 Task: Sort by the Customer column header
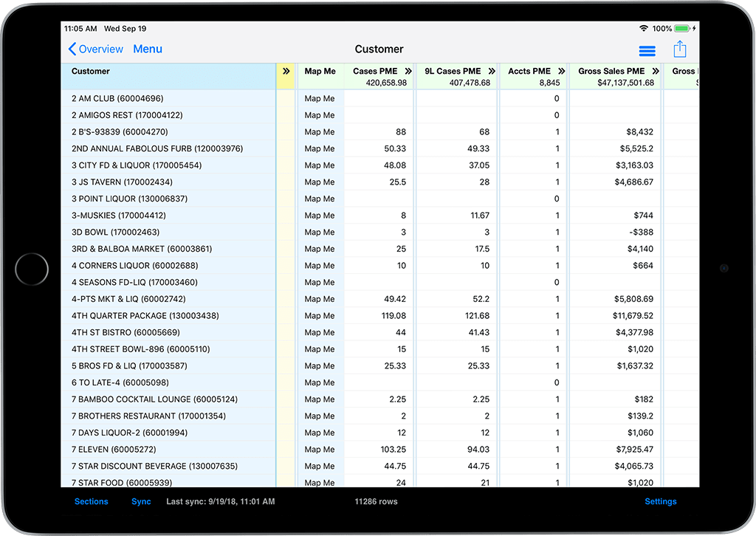coord(91,72)
